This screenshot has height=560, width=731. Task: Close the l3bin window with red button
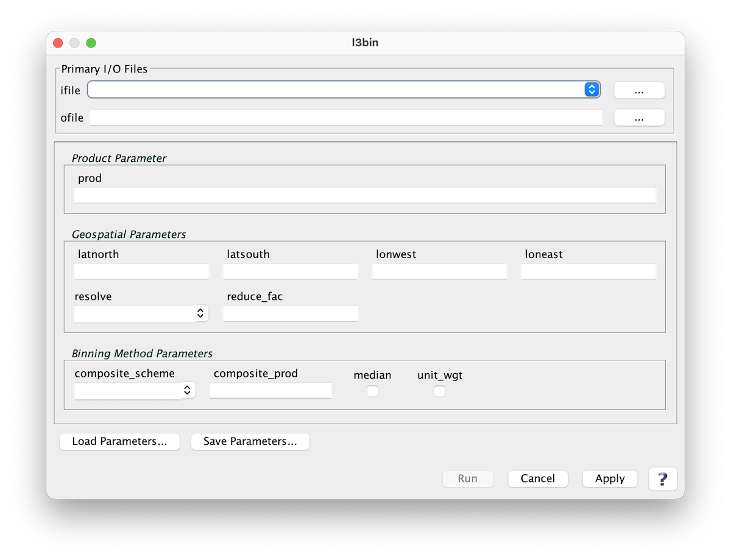click(58, 43)
